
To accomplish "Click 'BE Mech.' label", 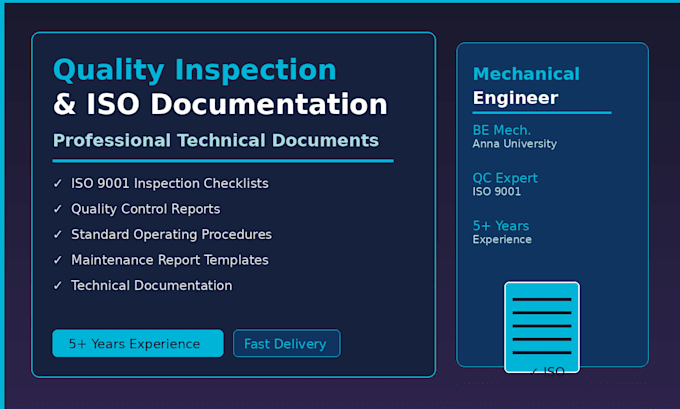I will [x=502, y=130].
